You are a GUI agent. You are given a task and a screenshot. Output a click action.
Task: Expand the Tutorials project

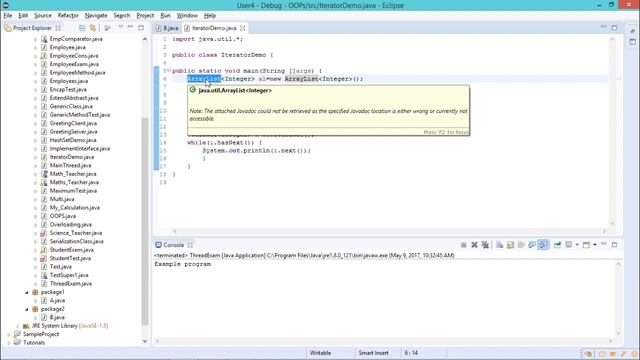pos(9,343)
